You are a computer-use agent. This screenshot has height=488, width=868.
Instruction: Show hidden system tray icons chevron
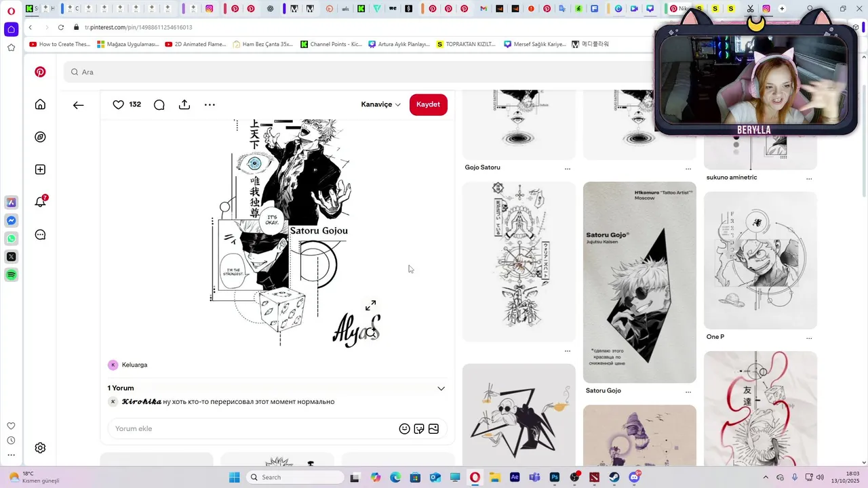coord(766,477)
